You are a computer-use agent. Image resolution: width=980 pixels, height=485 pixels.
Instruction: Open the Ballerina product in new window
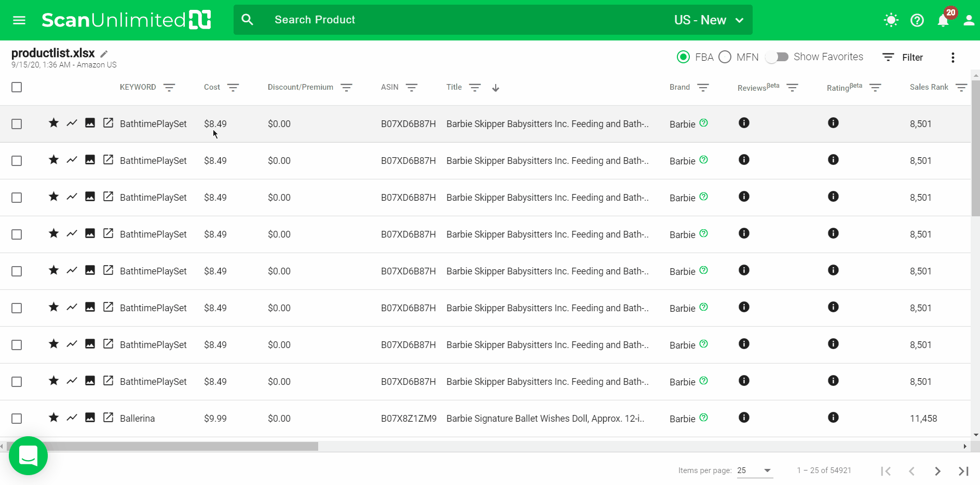(108, 418)
